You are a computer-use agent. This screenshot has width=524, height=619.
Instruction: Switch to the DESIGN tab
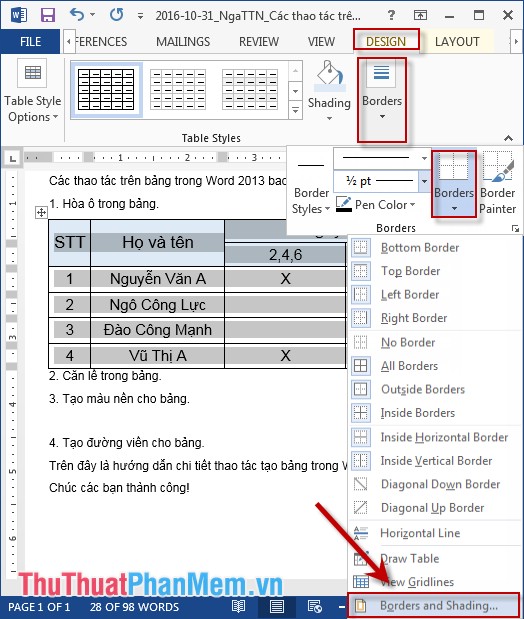(386, 41)
